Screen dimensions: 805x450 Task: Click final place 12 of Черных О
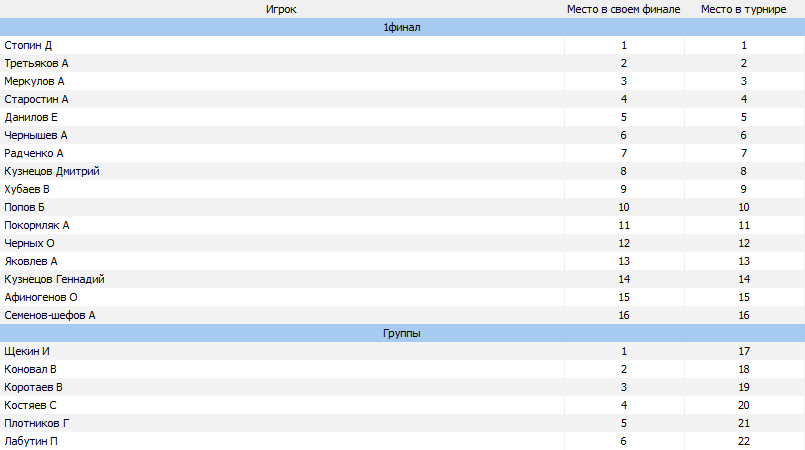(x=624, y=243)
